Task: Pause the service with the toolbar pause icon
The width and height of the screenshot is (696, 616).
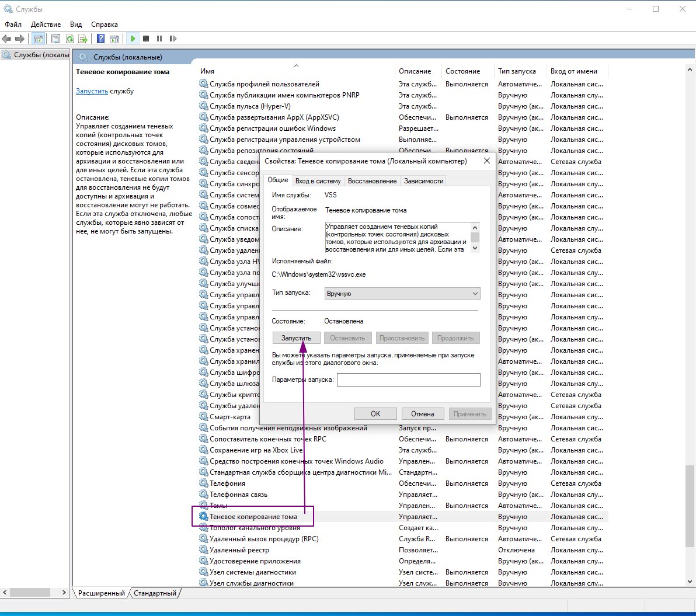Action: pyautogui.click(x=159, y=39)
